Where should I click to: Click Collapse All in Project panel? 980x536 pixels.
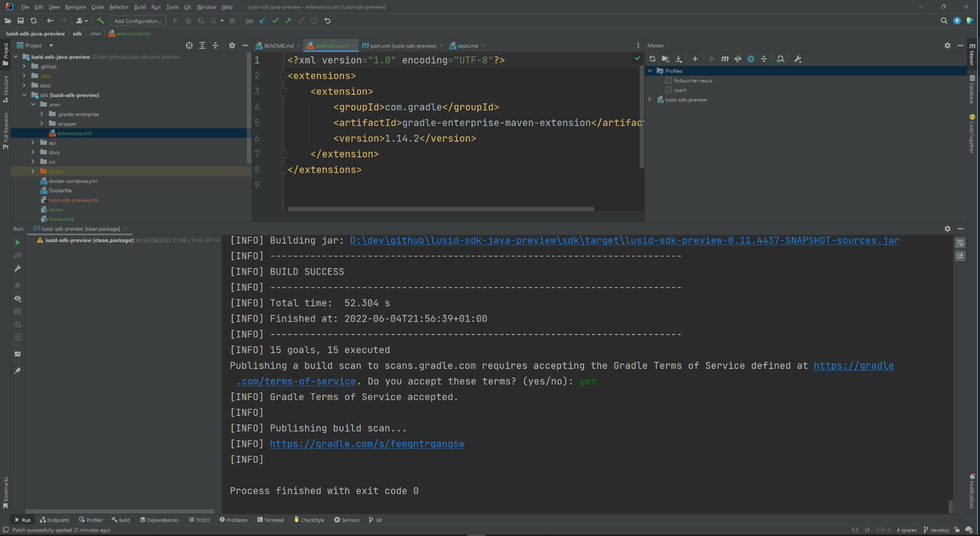[x=215, y=46]
